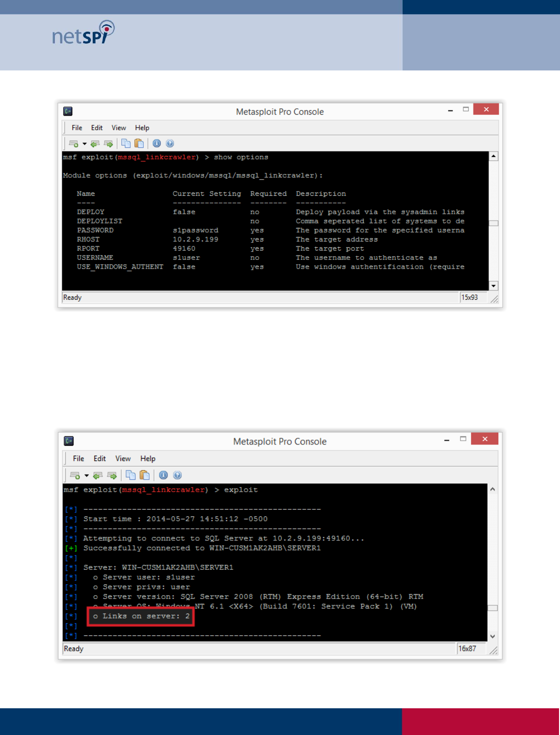Click the 'Server version: SQL Server 2008' line
The height and width of the screenshot is (735, 560).
258,597
